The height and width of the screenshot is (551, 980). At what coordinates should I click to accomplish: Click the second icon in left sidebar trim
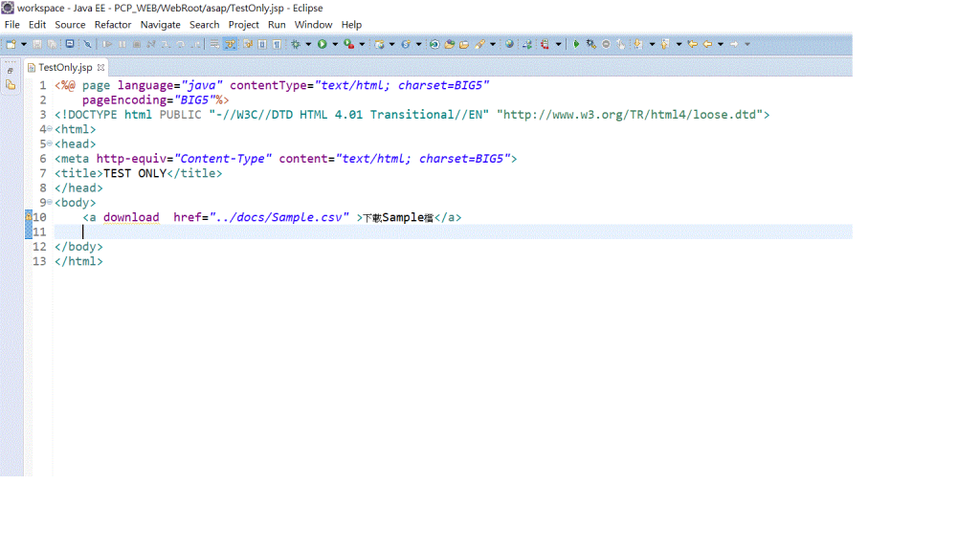click(11, 85)
